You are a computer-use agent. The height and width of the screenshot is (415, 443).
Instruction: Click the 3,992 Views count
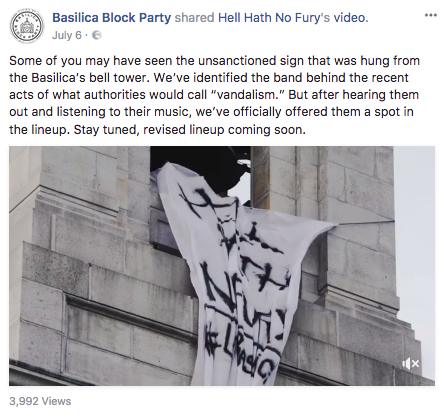pyautogui.click(x=40, y=401)
